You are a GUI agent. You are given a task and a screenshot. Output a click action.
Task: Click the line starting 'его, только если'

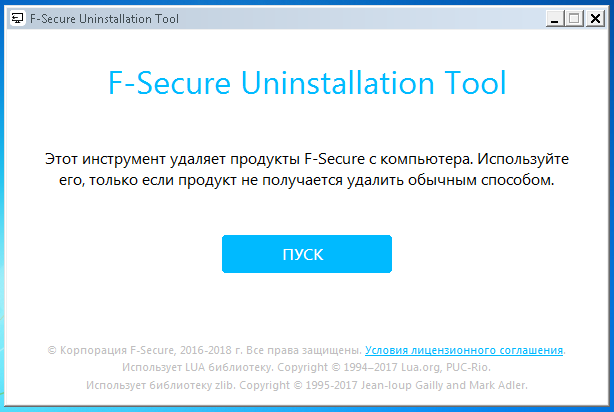click(306, 181)
